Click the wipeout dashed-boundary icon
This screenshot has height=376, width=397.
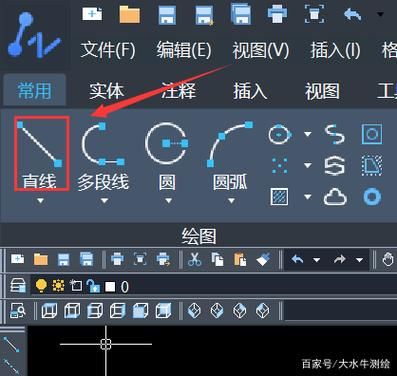pyautogui.click(x=372, y=165)
